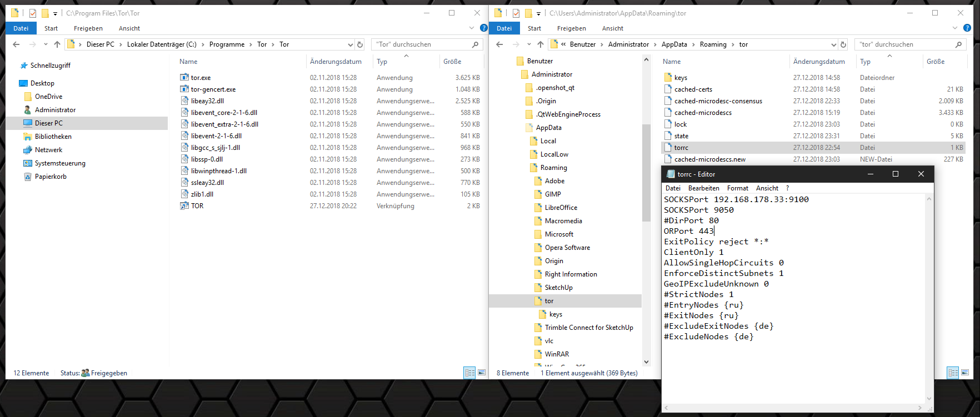Viewport: 980px width, 417px height.
Task: Open Papierkorb in navigation pane
Action: pos(51,177)
